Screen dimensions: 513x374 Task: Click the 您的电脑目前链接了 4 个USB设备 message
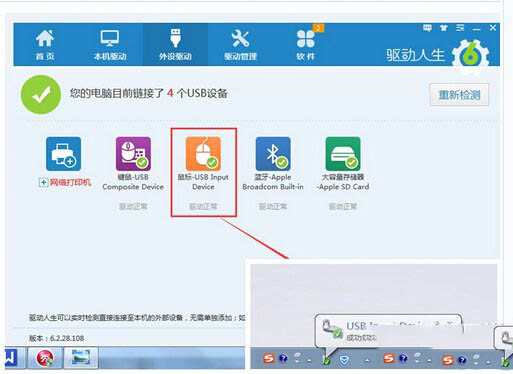point(149,93)
